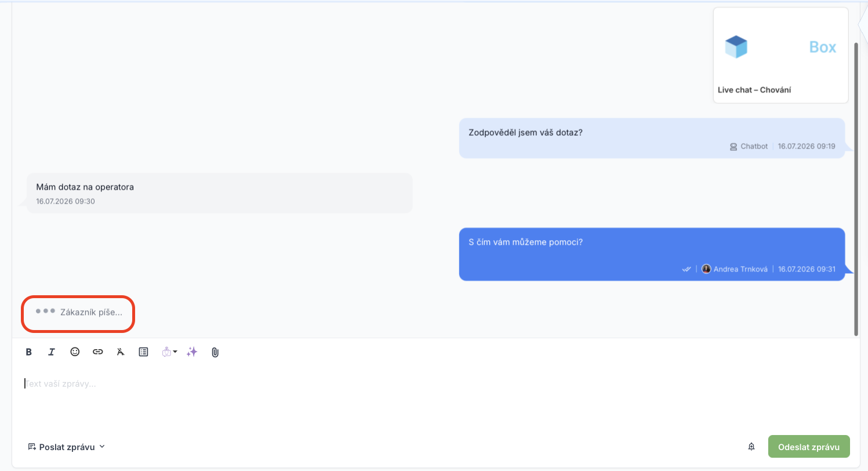
Task: Insert a hyperlink into the message
Action: point(98,352)
